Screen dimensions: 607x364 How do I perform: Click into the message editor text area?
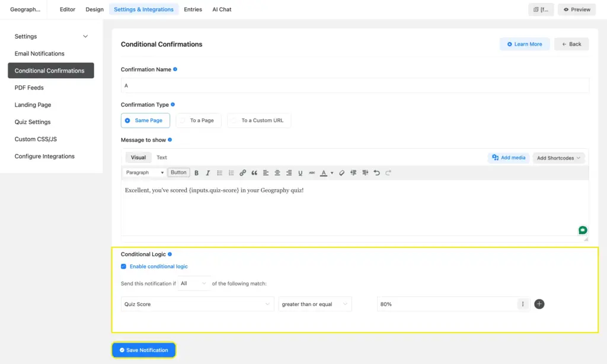(355, 207)
